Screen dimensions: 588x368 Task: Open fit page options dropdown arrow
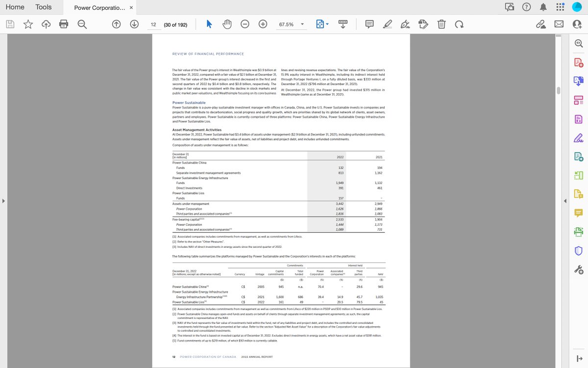[x=327, y=24]
